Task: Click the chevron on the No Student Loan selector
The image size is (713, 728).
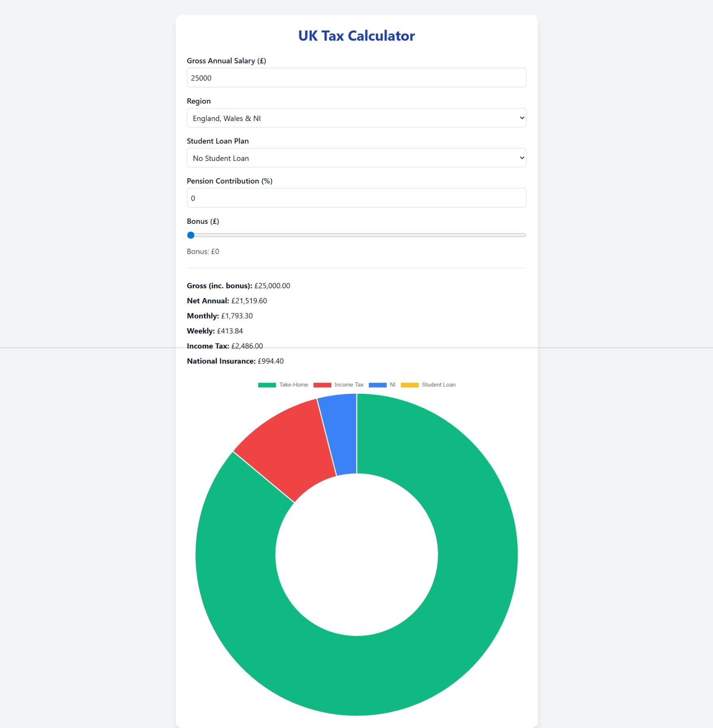Action: pos(521,158)
